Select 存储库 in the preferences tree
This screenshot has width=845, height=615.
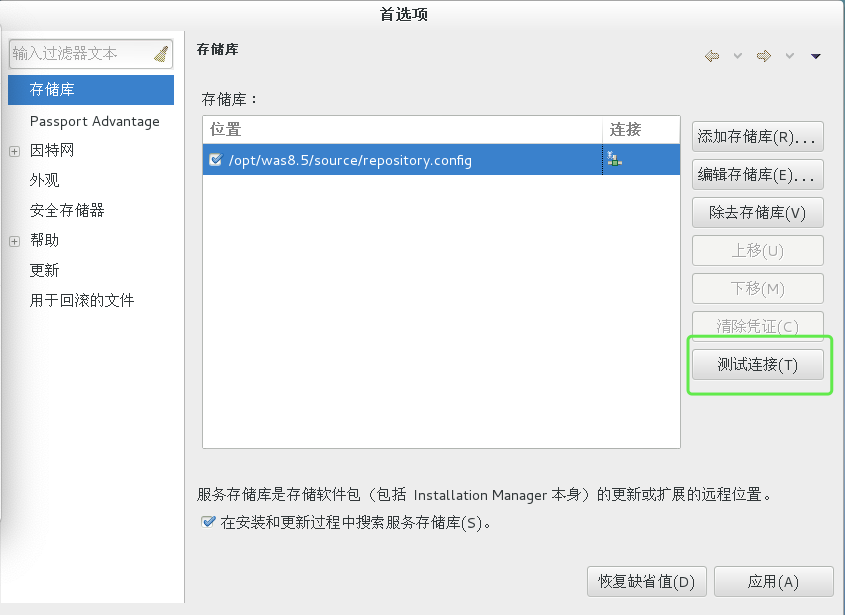[x=91, y=89]
